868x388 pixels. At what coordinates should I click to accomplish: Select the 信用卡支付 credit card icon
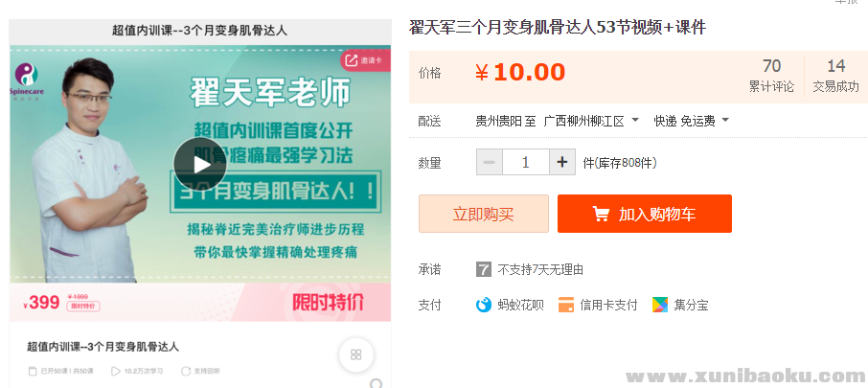coord(566,305)
